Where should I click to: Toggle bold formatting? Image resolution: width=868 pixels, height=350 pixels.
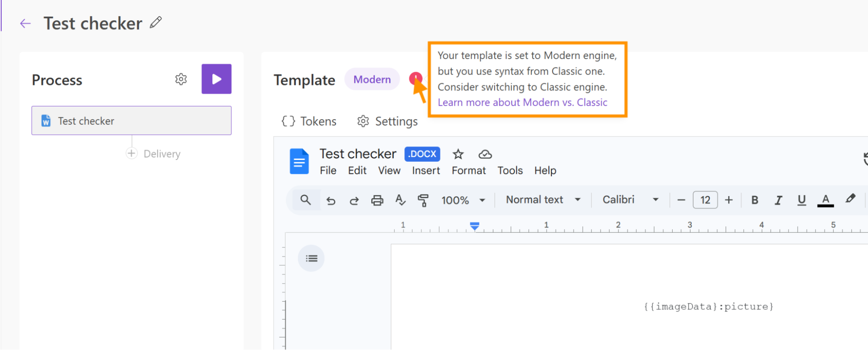[x=755, y=200]
